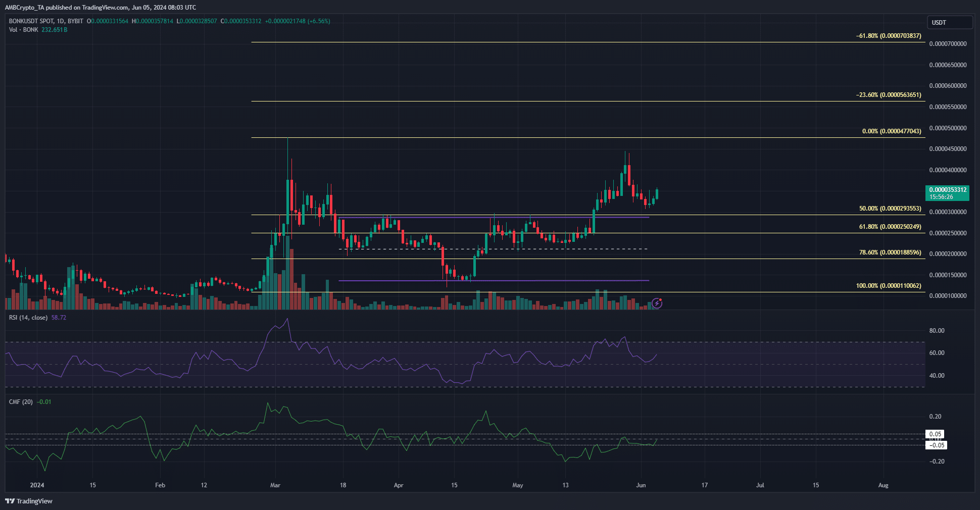The height and width of the screenshot is (510, 980).
Task: Click the Jul date on the time axis
Action: click(x=760, y=485)
